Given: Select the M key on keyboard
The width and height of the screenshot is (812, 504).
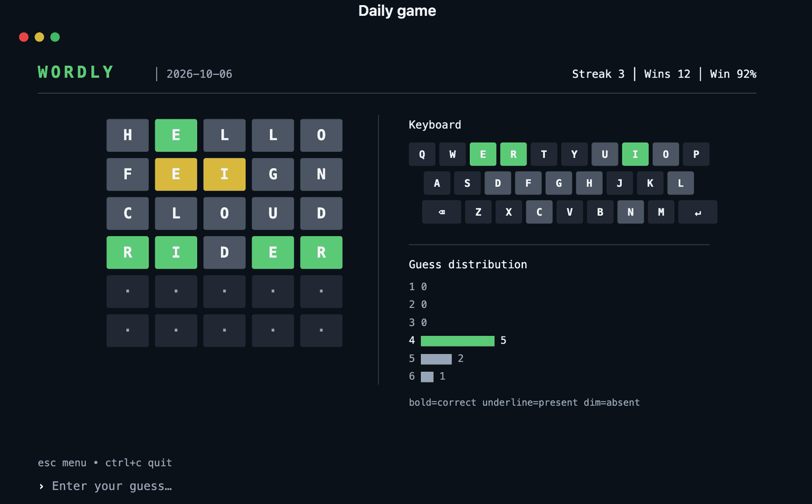Looking at the screenshot, I should pos(661,212).
